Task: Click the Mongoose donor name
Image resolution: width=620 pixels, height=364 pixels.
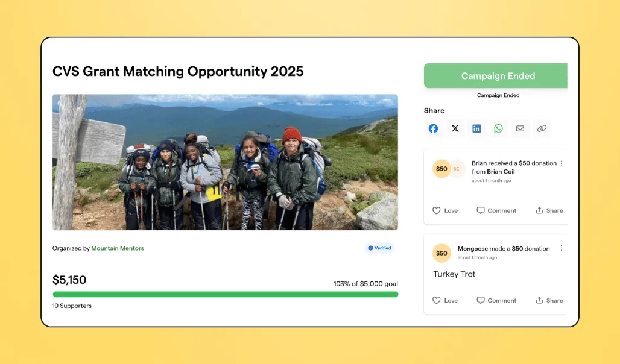Action: pyautogui.click(x=472, y=249)
